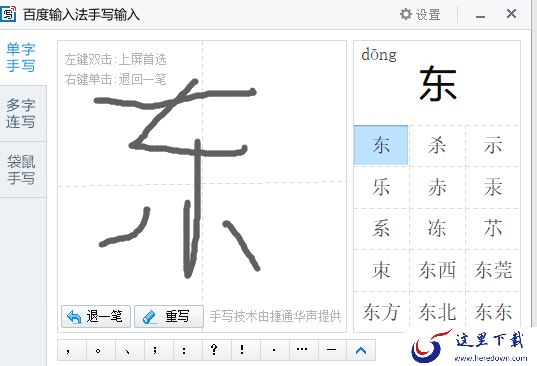
Task: Switch to 单字手写 tab
Action: point(21,58)
